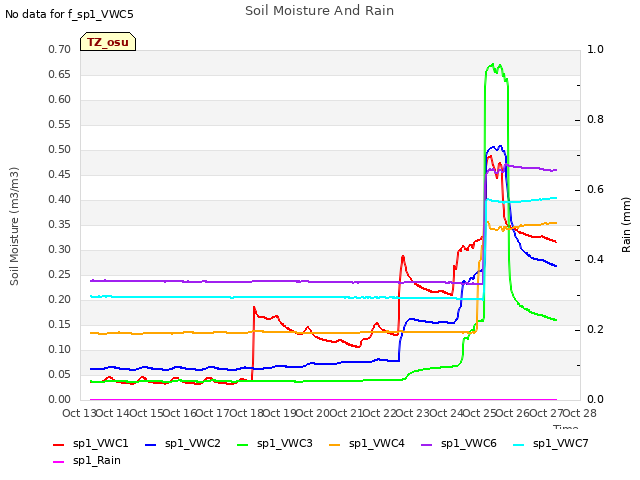Image resolution: width=640 pixels, height=480 pixels.
Task: Select the sp1_VWC2 legend label
Action: click(193, 444)
